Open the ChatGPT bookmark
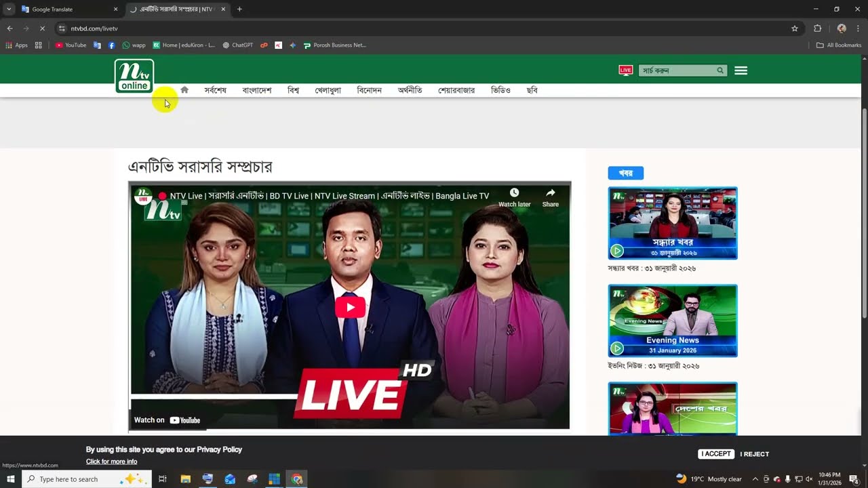 (238, 45)
